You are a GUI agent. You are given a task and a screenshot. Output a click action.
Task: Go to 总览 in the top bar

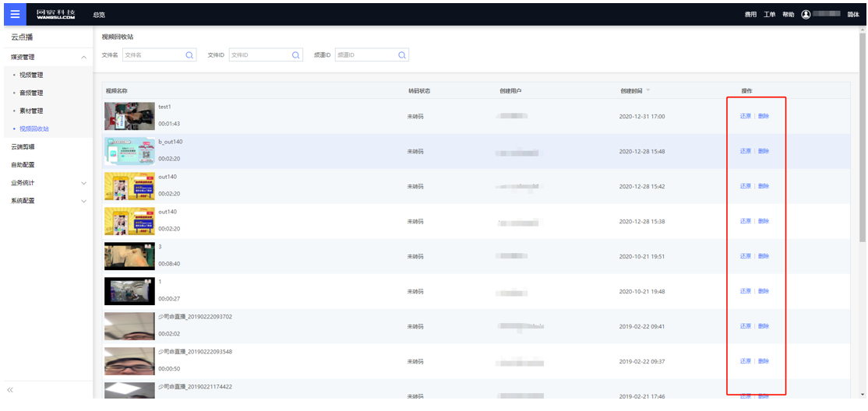click(99, 15)
